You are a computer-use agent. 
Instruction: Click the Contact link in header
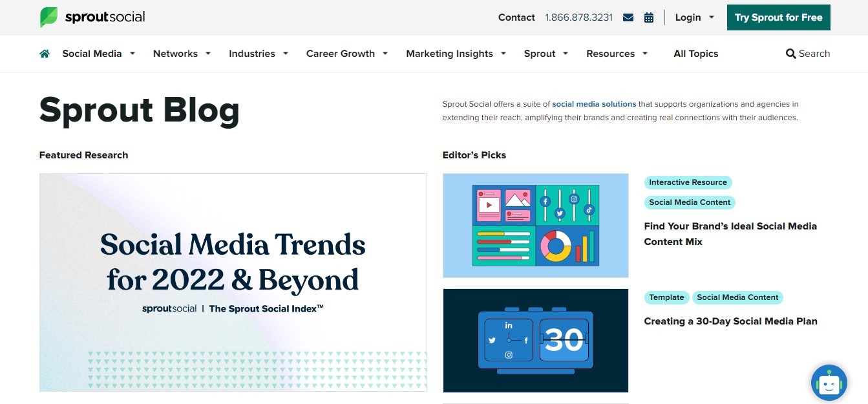point(516,17)
